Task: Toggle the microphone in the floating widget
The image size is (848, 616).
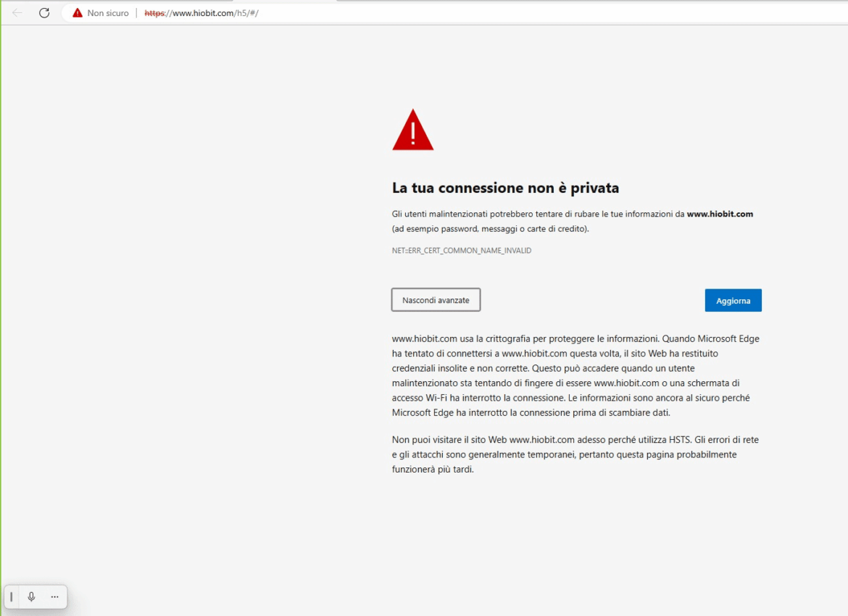Action: click(31, 596)
